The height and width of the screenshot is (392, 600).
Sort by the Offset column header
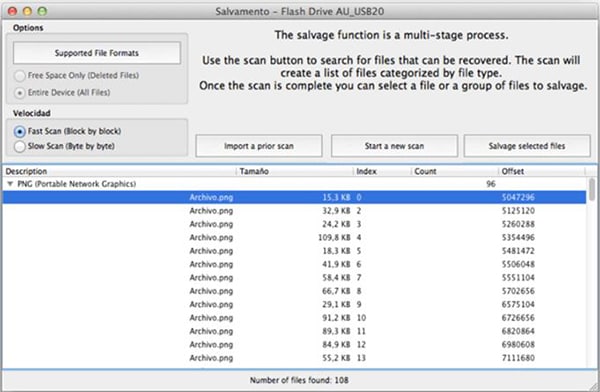tap(542, 171)
